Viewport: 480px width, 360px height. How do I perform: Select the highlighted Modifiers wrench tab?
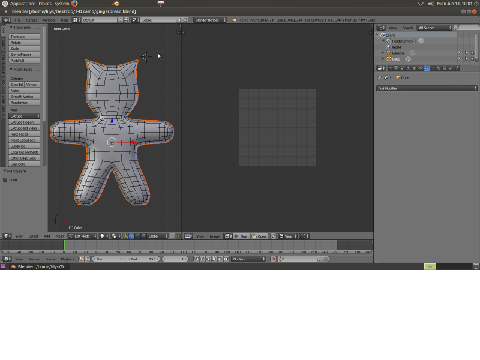[x=427, y=68]
